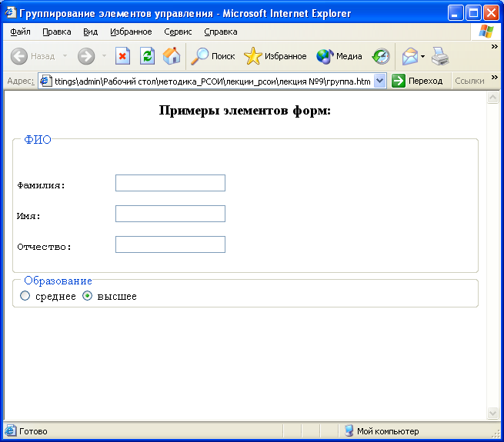Expand the address bar dropdown
504x442 pixels.
point(379,81)
